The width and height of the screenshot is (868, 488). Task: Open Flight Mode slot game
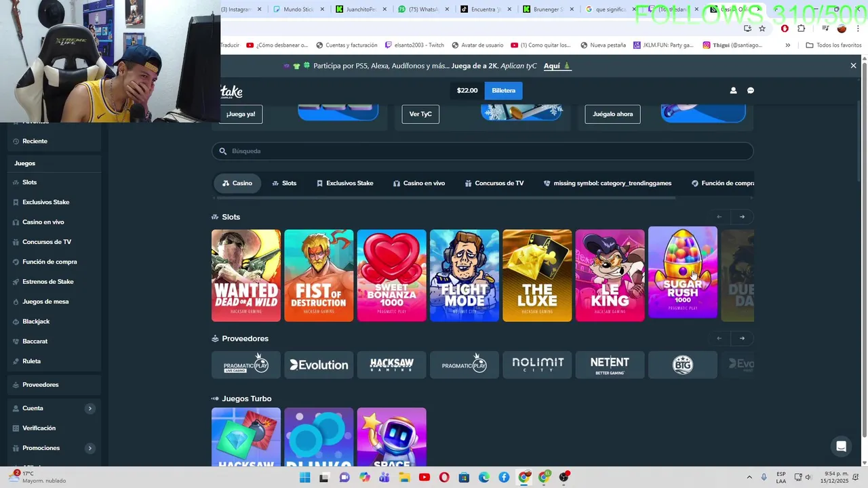(x=465, y=275)
